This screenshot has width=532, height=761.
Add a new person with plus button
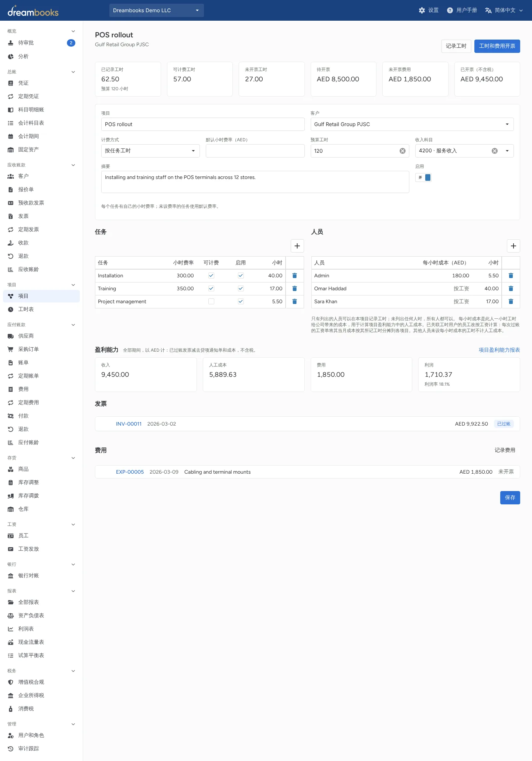[x=513, y=246]
